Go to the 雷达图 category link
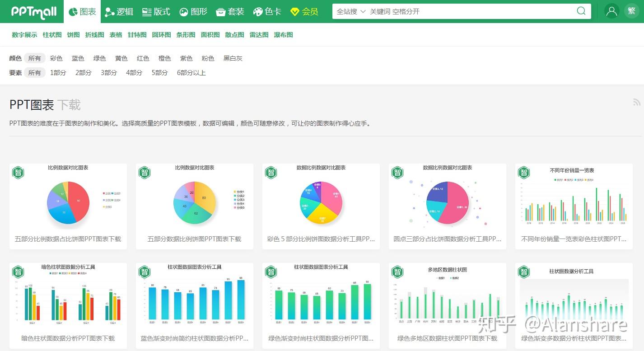Screen dimensions: 644x351 click(x=259, y=35)
